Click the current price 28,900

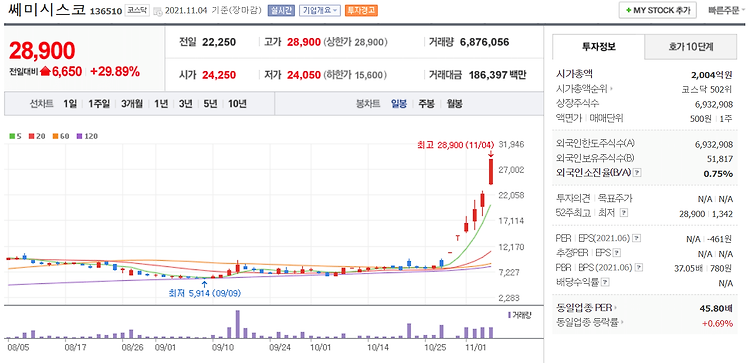click(x=42, y=51)
